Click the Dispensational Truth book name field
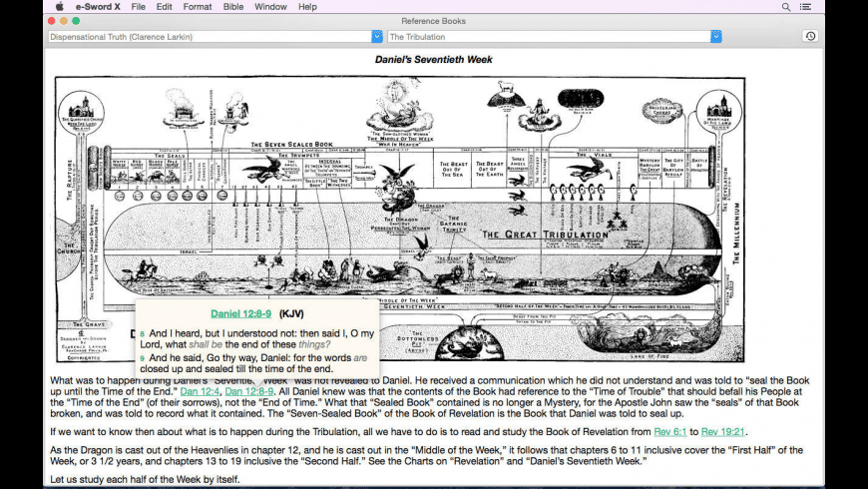This screenshot has width=868, height=489. [x=210, y=37]
